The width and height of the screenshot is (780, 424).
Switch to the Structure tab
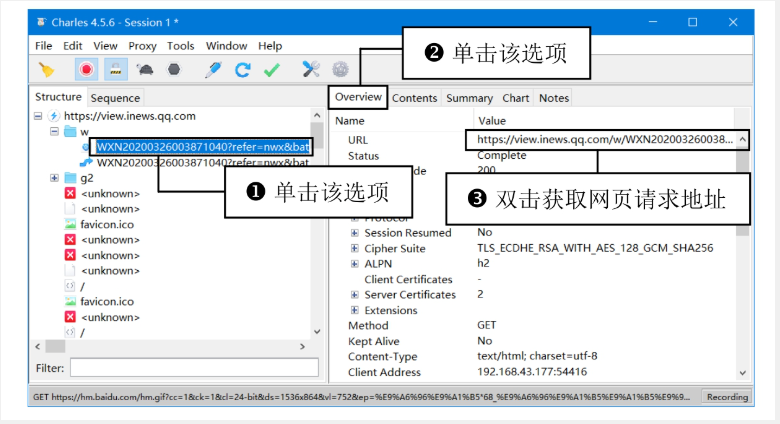coord(58,97)
